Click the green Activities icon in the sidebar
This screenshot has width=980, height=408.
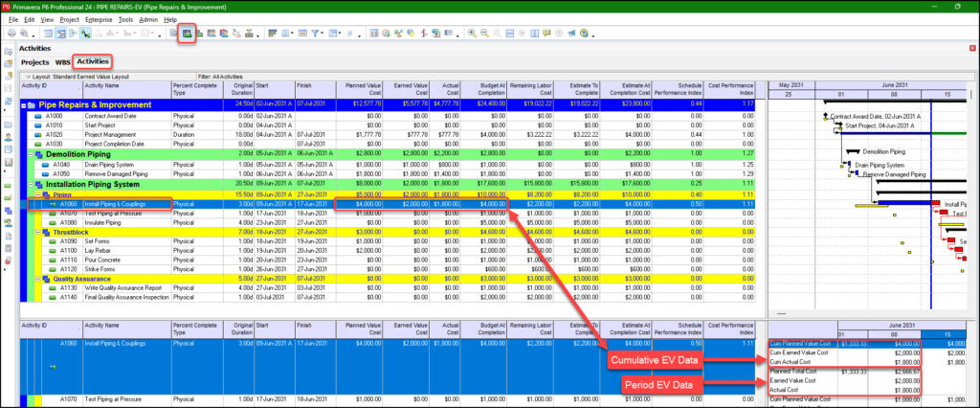8,186
